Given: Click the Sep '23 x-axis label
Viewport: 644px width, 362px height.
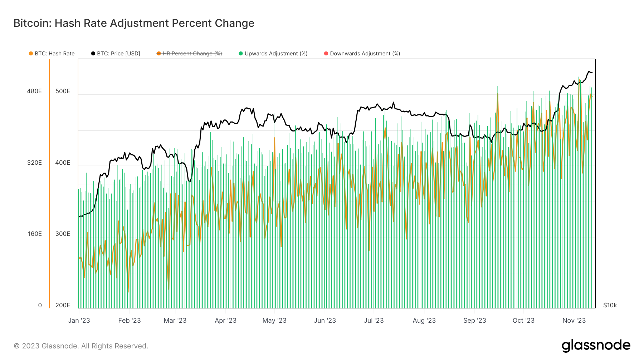Looking at the screenshot, I should click(x=474, y=321).
